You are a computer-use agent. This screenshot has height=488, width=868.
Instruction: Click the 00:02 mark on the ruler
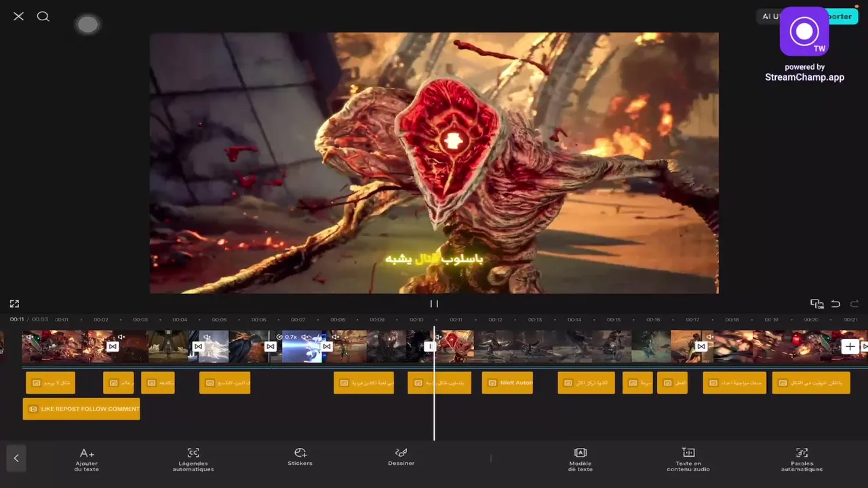tap(100, 320)
